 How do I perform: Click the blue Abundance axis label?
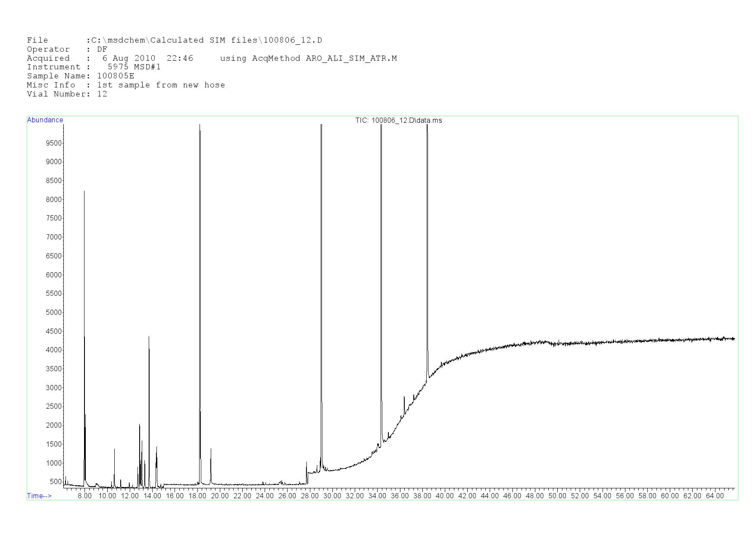point(45,120)
